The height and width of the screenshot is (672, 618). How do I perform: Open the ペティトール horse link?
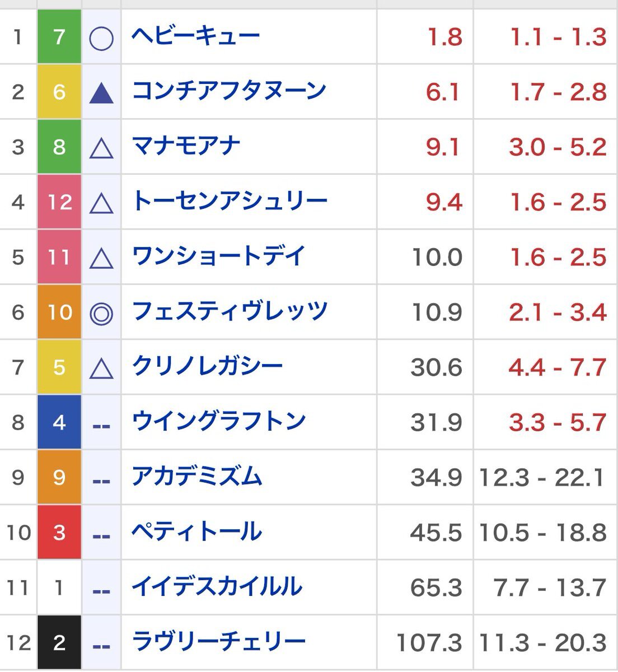tap(196, 532)
